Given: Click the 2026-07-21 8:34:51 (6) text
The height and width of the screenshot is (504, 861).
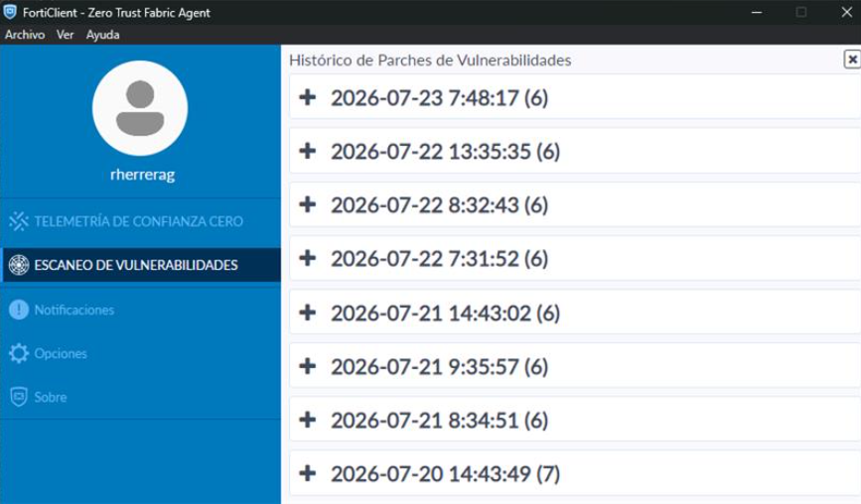Looking at the screenshot, I should tap(439, 420).
